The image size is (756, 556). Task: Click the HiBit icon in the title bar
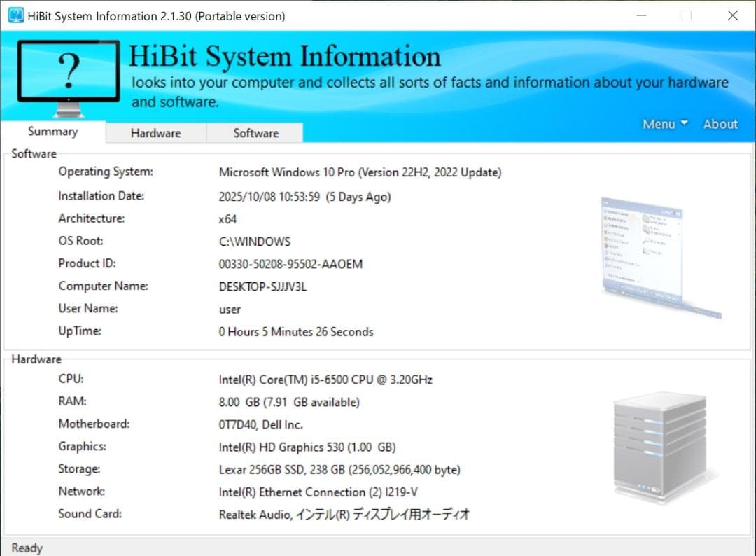pyautogui.click(x=15, y=15)
